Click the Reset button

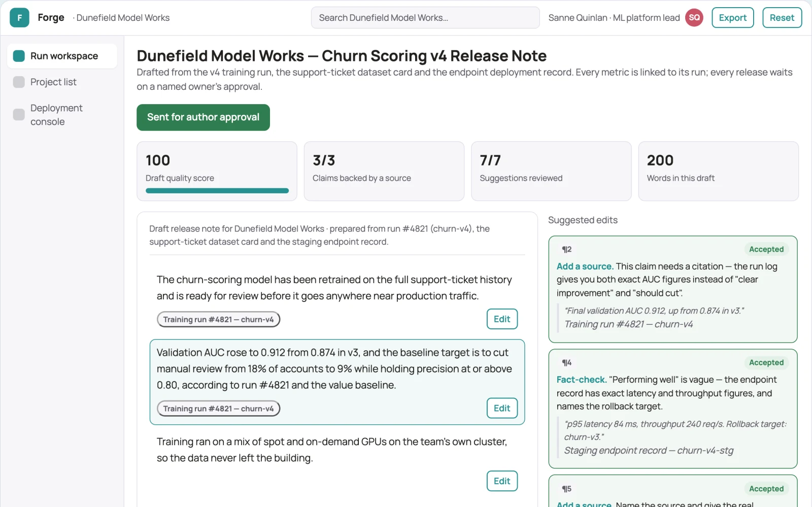tap(782, 18)
